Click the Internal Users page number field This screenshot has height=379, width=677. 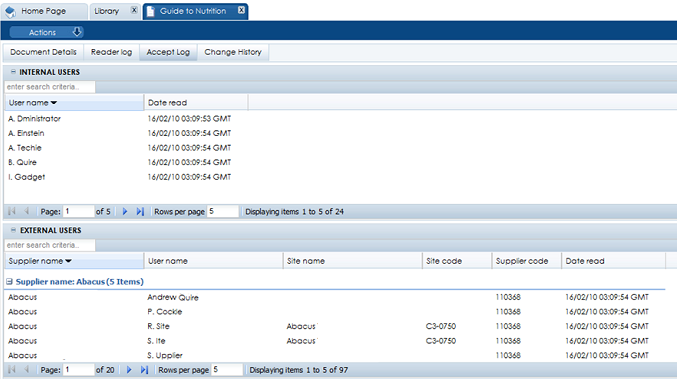coord(78,211)
